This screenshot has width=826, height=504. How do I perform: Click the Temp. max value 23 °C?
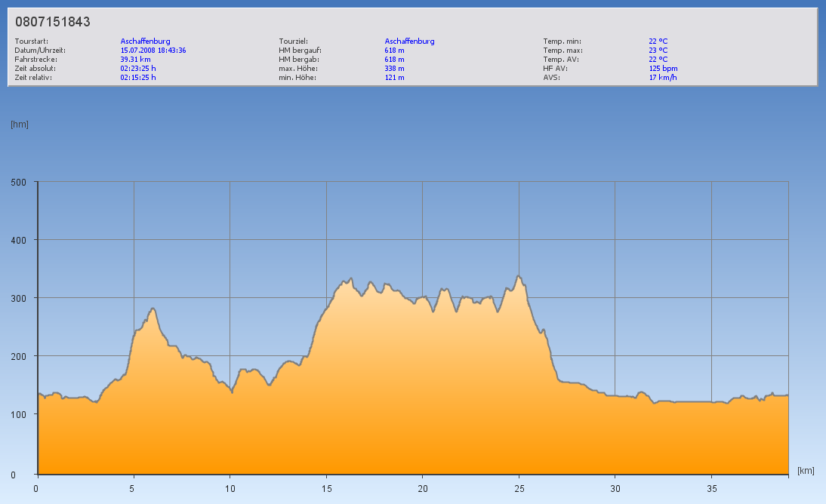658,51
